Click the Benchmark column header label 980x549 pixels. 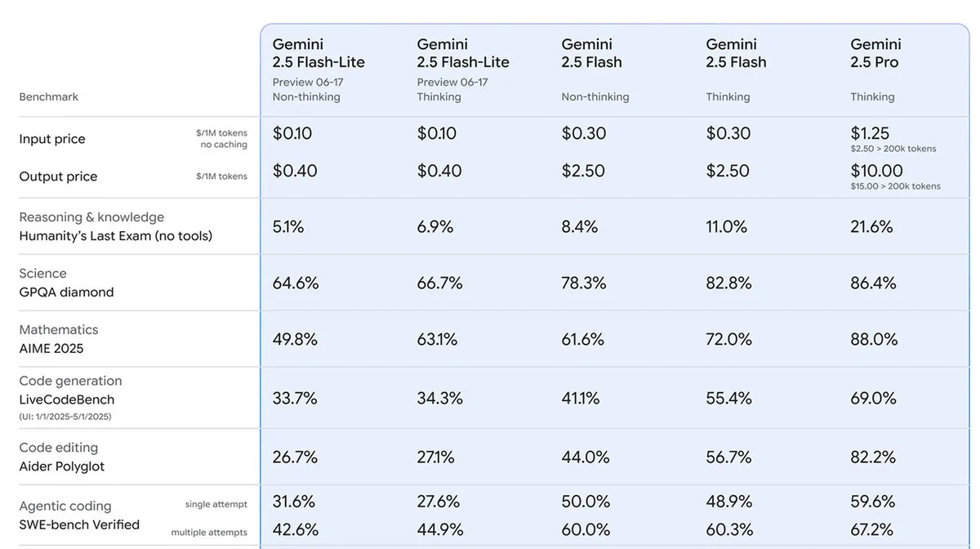click(x=49, y=97)
